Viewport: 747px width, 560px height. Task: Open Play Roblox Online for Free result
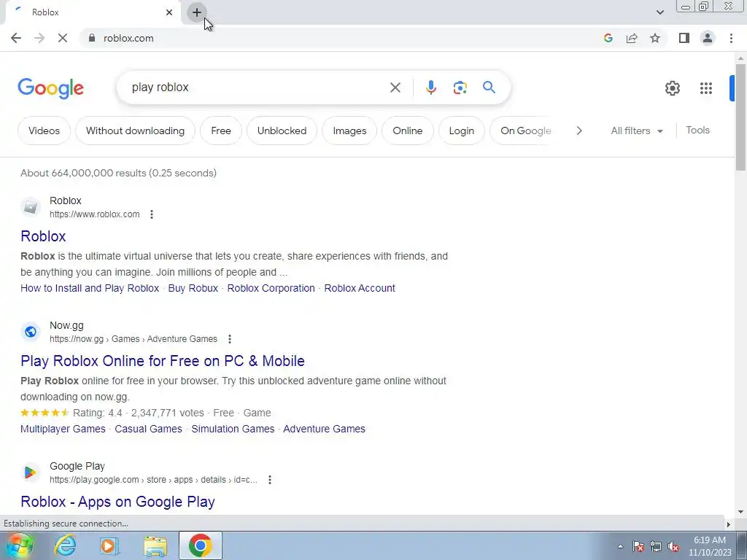pyautogui.click(x=163, y=361)
